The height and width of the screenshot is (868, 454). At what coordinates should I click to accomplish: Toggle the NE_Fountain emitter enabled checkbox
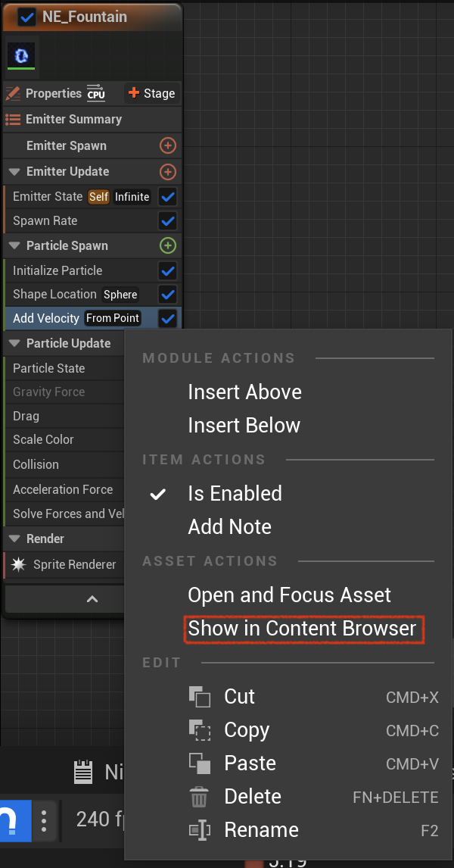(26, 17)
